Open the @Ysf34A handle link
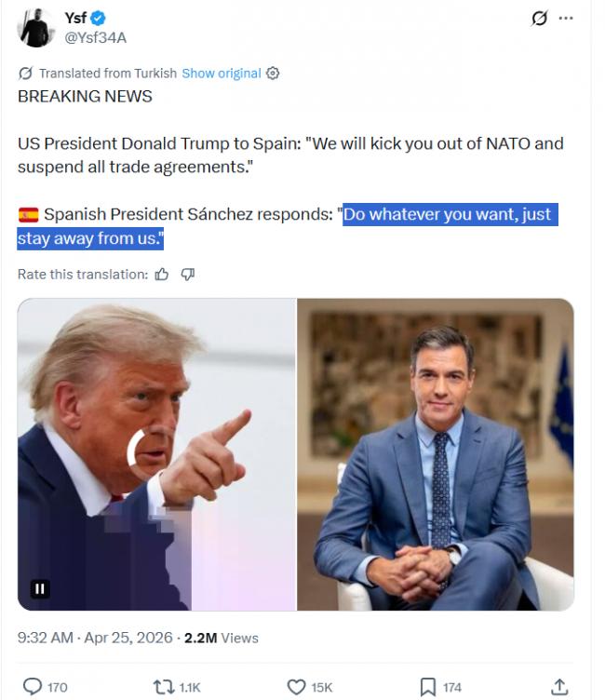 pyautogui.click(x=96, y=37)
